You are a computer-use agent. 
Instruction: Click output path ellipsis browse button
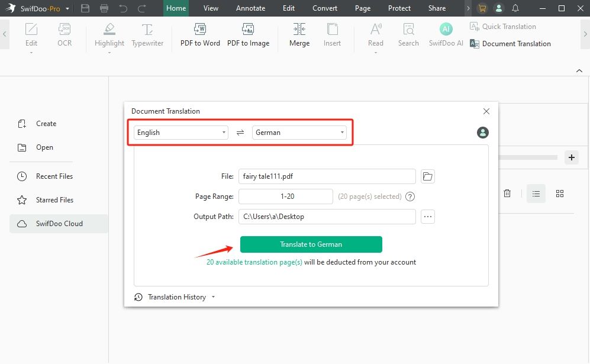coord(428,217)
